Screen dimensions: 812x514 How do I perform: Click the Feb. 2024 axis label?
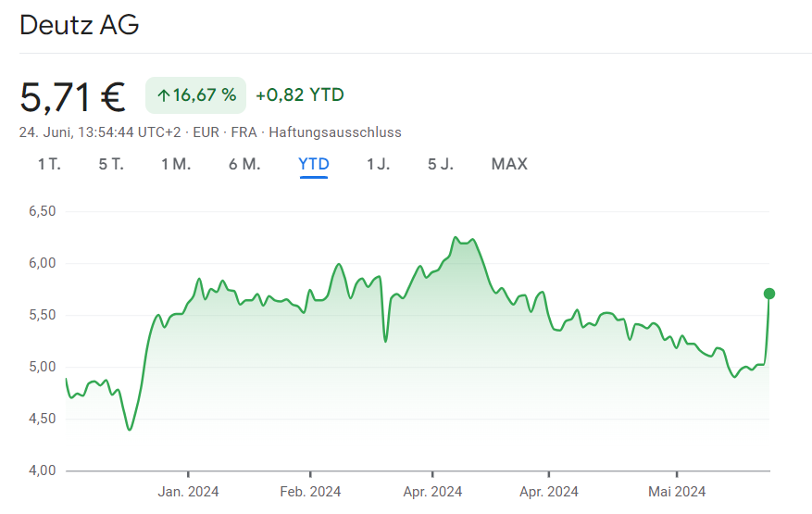pos(310,491)
